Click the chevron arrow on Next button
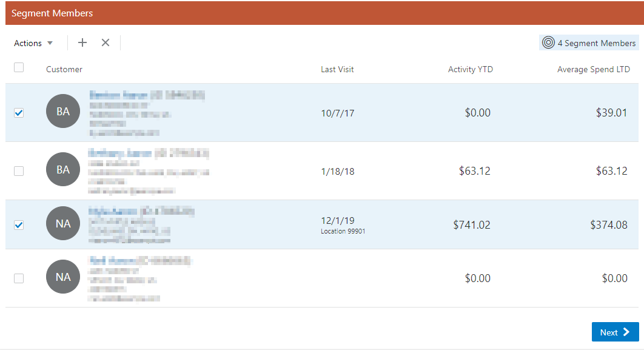 626,332
